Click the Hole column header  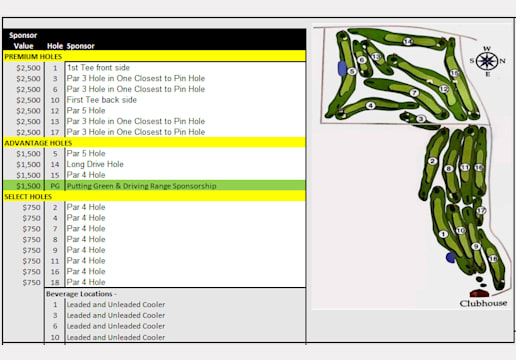[55, 46]
